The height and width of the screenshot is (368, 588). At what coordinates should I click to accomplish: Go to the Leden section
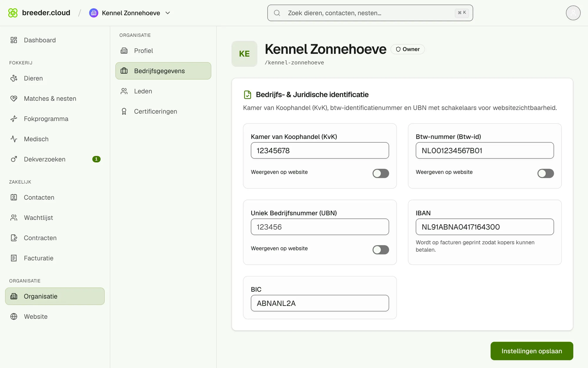(x=163, y=91)
